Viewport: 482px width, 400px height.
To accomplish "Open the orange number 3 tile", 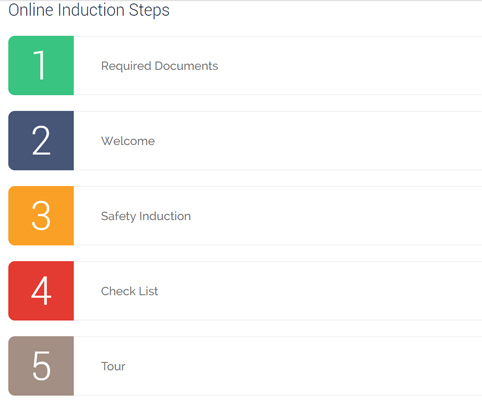I will pyautogui.click(x=41, y=216).
